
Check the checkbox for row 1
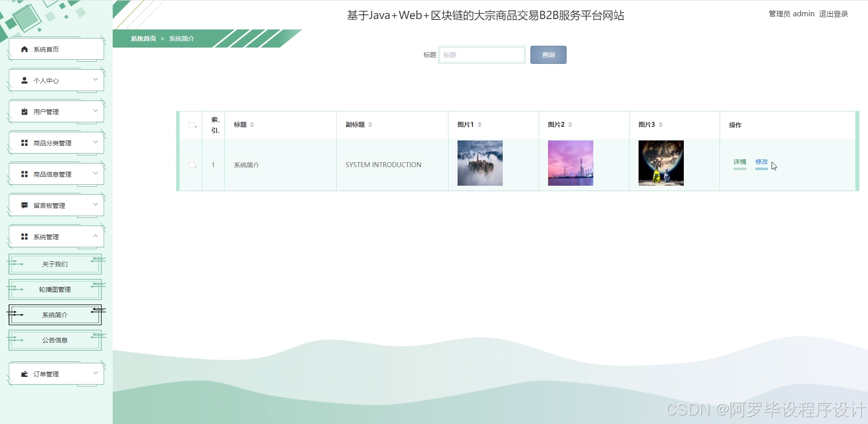(192, 165)
